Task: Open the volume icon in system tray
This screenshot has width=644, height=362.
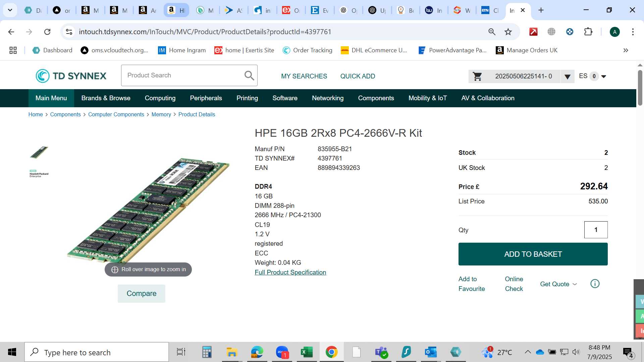Action: click(576, 352)
